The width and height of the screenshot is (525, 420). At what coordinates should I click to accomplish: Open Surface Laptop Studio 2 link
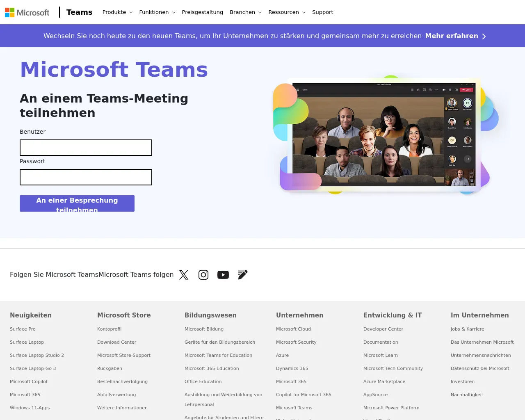37,355
